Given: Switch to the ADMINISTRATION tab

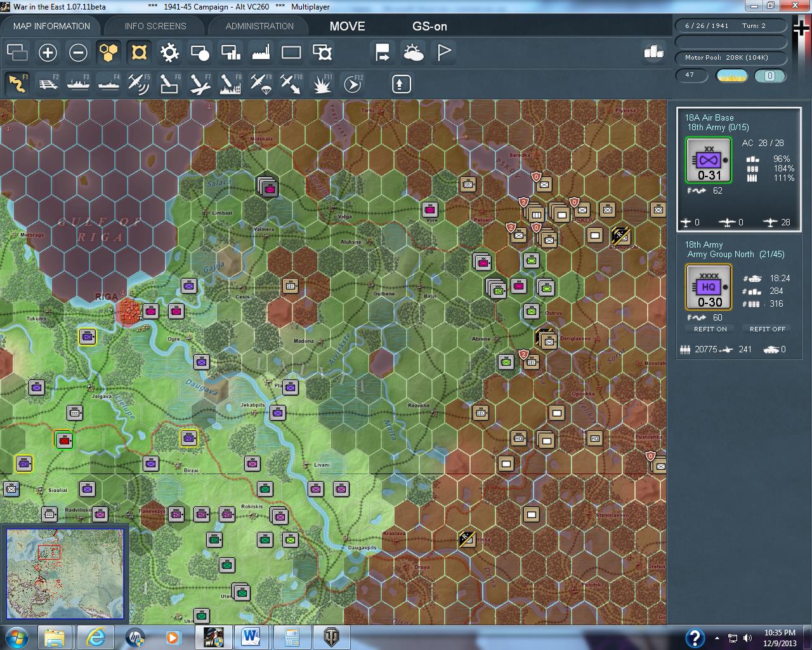Looking at the screenshot, I should [259, 26].
